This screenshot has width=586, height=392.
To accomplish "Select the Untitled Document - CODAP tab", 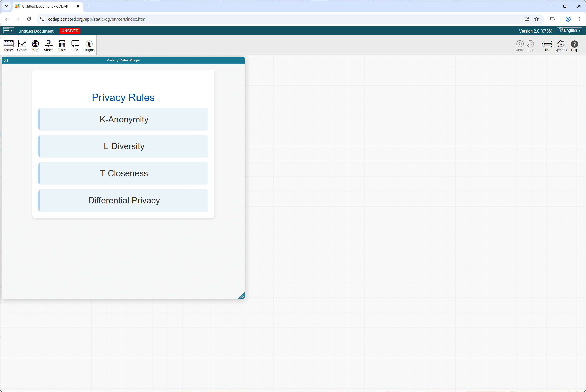I will [48, 6].
